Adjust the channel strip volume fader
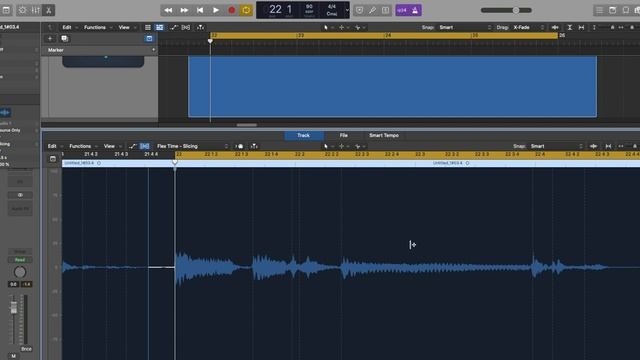 [14, 307]
